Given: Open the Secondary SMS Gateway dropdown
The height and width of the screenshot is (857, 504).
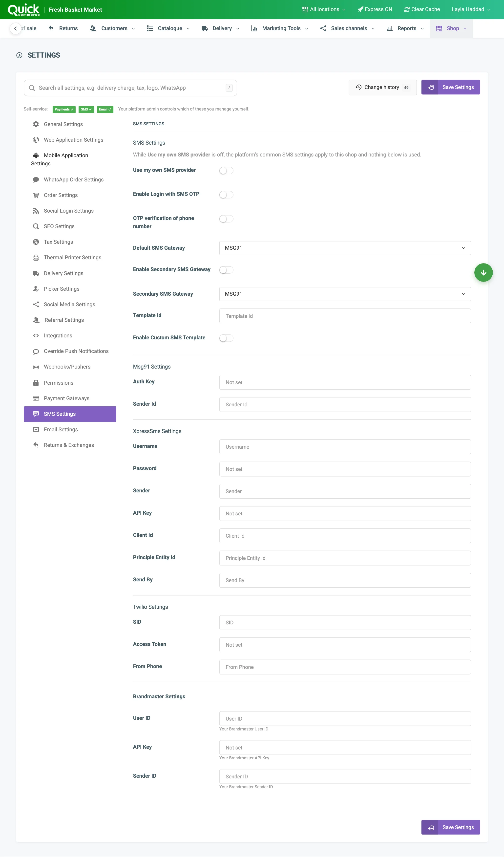Looking at the screenshot, I should click(x=345, y=294).
